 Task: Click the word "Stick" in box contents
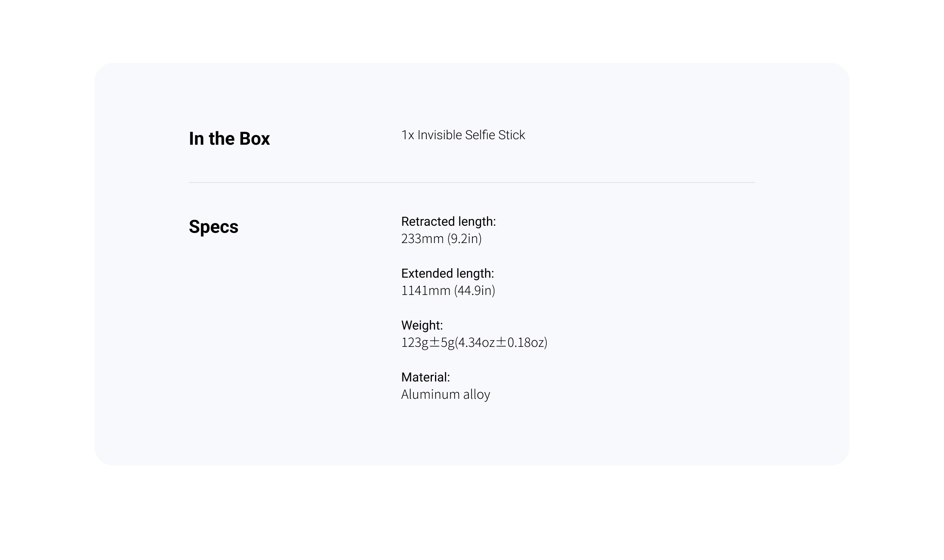point(511,135)
